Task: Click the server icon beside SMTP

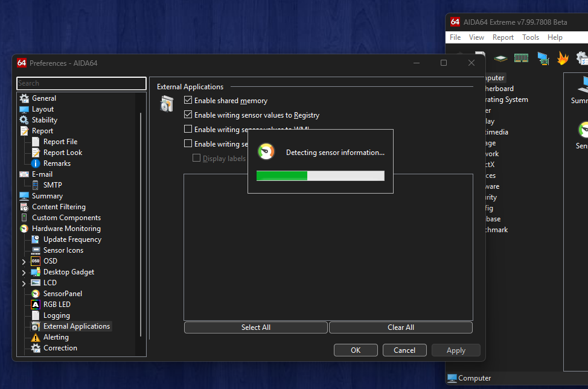Action: click(x=36, y=185)
